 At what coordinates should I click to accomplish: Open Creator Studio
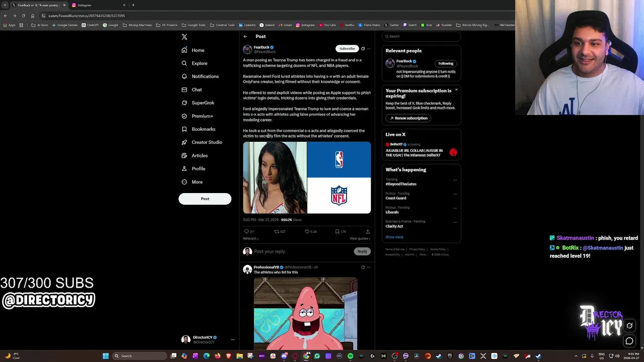(x=202, y=142)
